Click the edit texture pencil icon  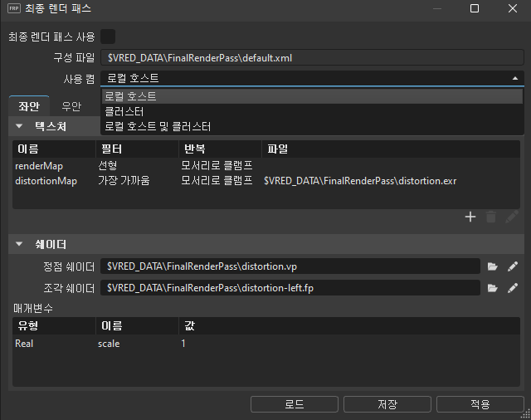512,217
